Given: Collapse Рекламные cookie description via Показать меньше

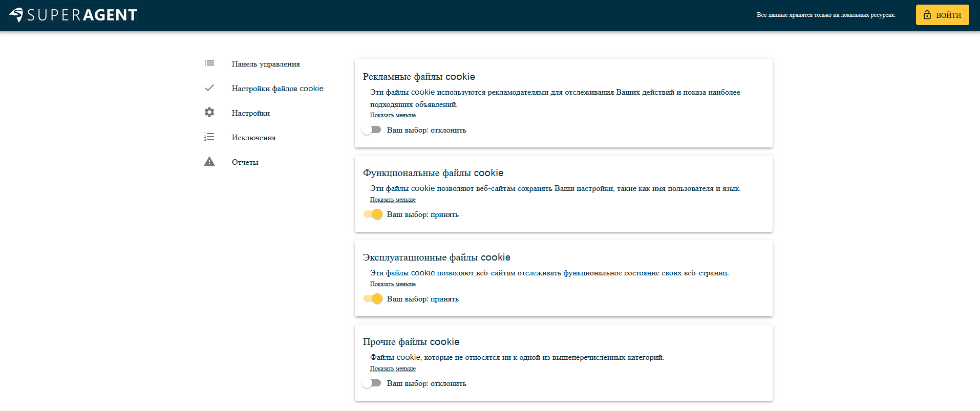Looking at the screenshot, I should pos(393,116).
